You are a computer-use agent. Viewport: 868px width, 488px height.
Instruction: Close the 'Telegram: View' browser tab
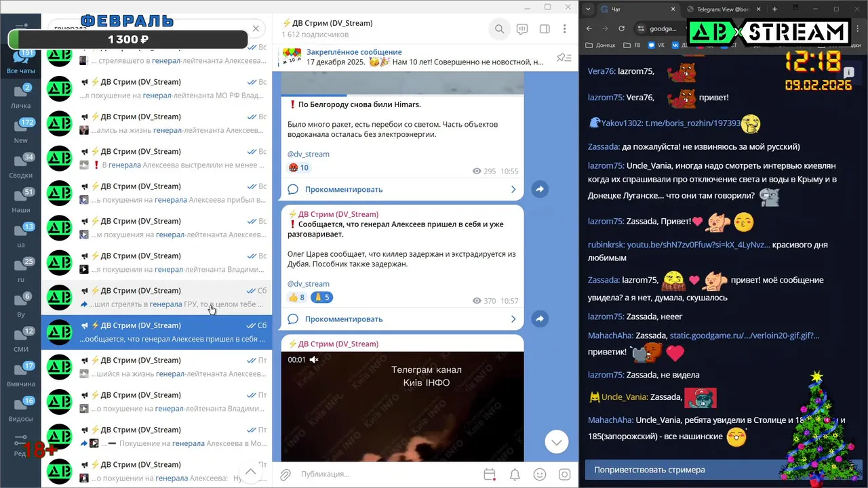759,9
